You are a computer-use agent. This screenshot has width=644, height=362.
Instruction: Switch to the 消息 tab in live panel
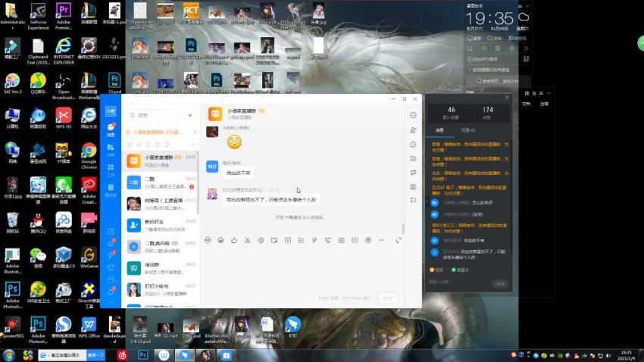point(439,130)
